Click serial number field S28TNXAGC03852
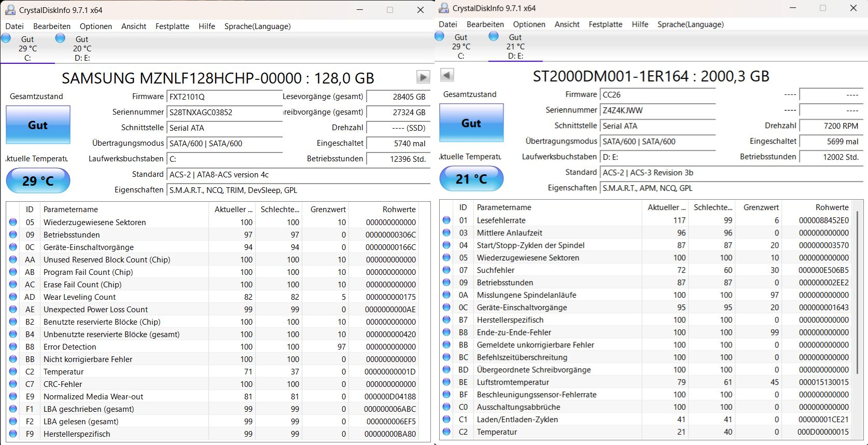The width and height of the screenshot is (868, 445). 225,113
